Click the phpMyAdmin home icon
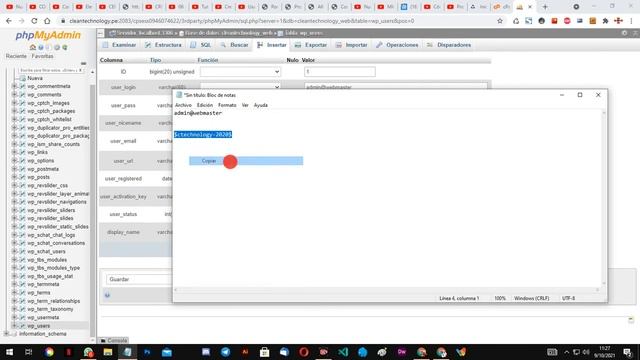 click(x=33, y=47)
